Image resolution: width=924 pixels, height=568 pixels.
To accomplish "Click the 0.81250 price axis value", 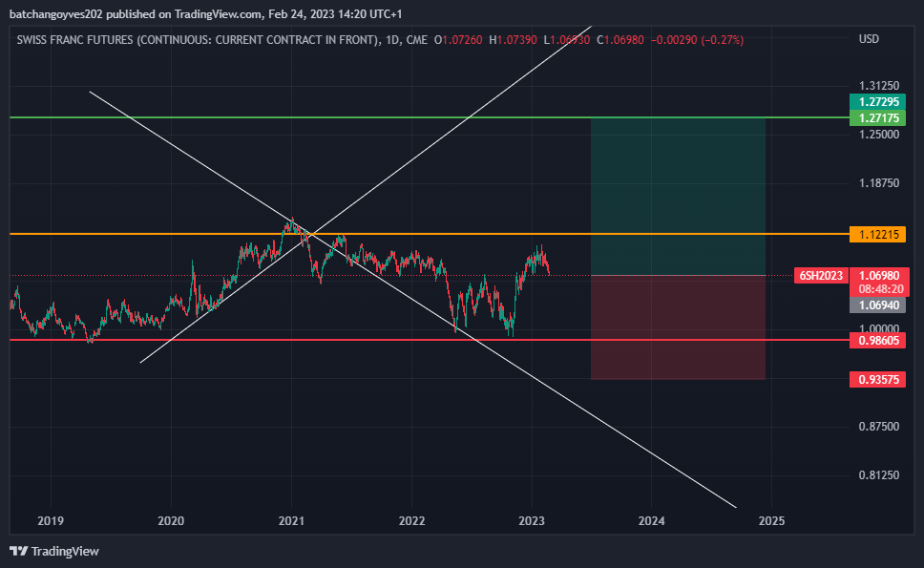I will click(878, 474).
